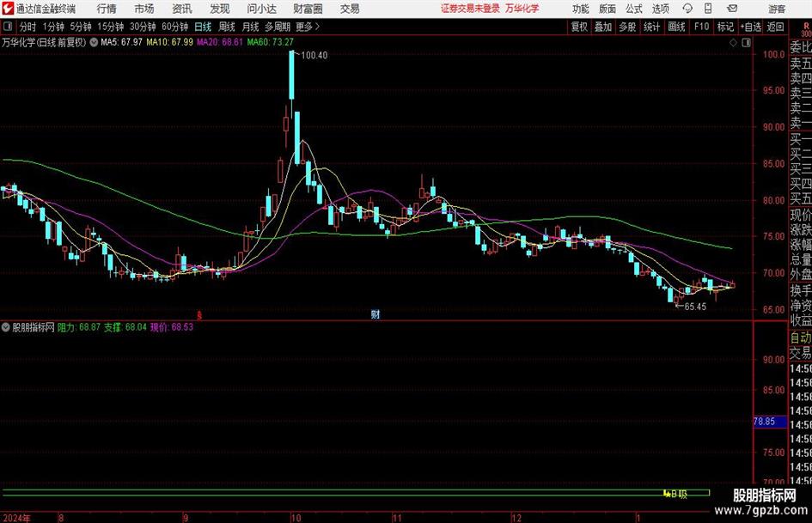Image resolution: width=812 pixels, height=523 pixels.
Task: Open the 财富圈 menu
Action: [x=308, y=9]
